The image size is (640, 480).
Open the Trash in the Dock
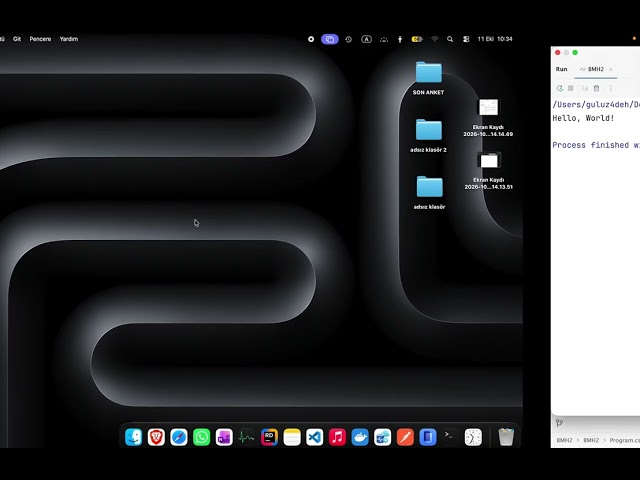point(506,437)
